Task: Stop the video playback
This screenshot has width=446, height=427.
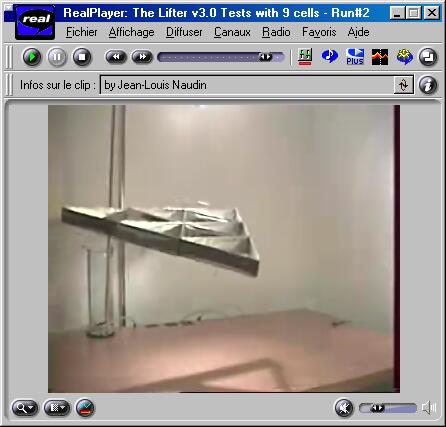Action: [x=82, y=57]
